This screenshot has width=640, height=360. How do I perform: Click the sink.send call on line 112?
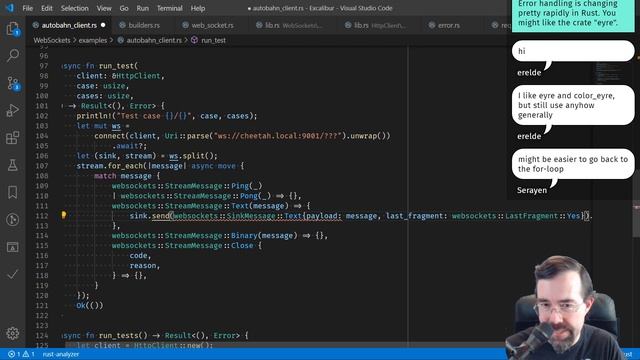[150, 216]
